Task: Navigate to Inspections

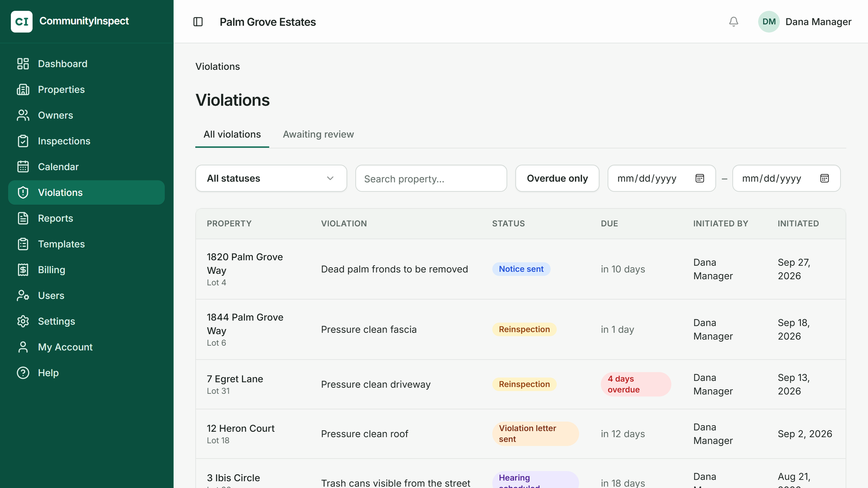Action: tap(86, 141)
